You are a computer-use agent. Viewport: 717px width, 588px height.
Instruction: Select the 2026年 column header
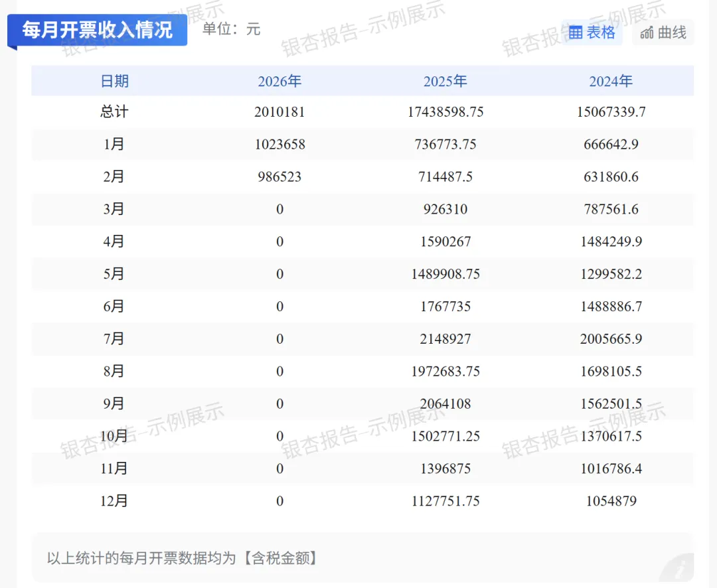279,81
